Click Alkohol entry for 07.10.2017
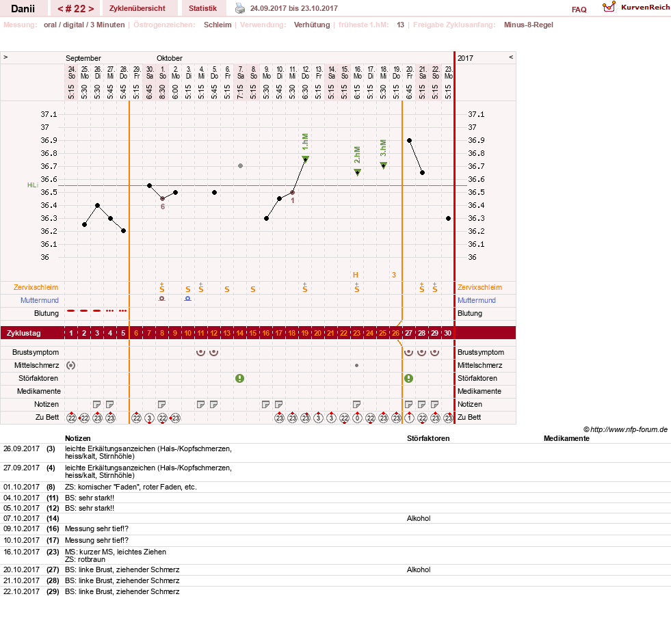Image resolution: width=671 pixels, height=644 pixels. click(419, 518)
